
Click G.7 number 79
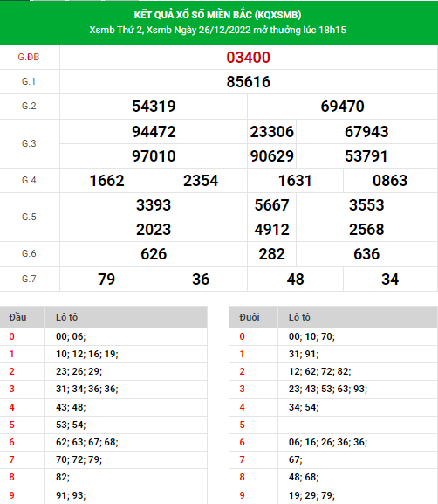point(106,279)
